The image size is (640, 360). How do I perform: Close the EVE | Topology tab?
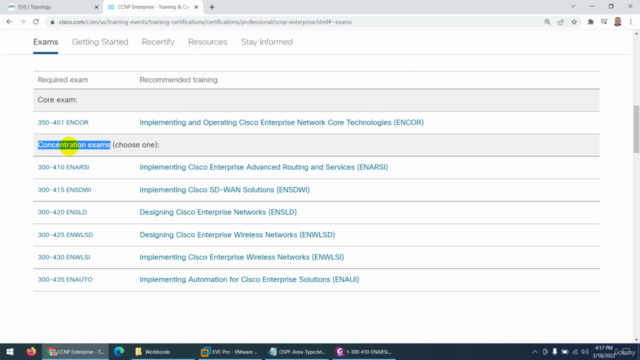coord(97,7)
